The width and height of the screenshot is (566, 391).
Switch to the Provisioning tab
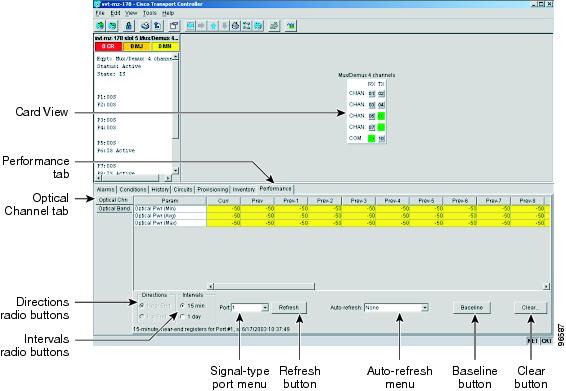click(x=213, y=189)
